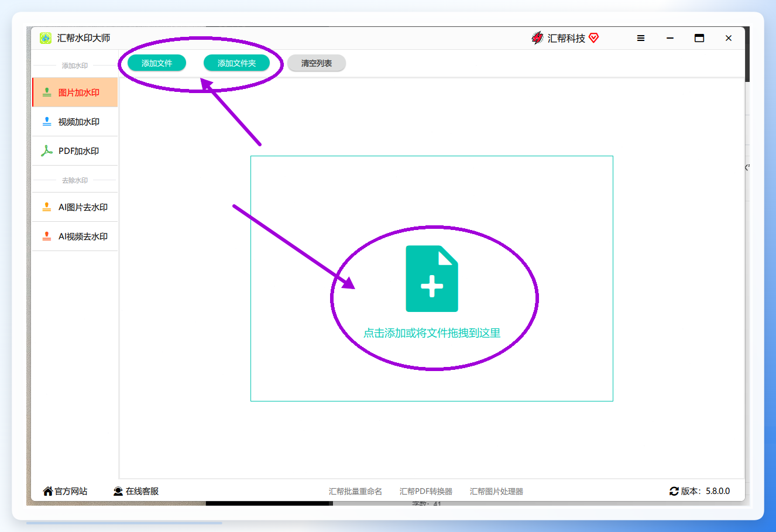
Task: Click the 添加文件 button
Action: [157, 63]
